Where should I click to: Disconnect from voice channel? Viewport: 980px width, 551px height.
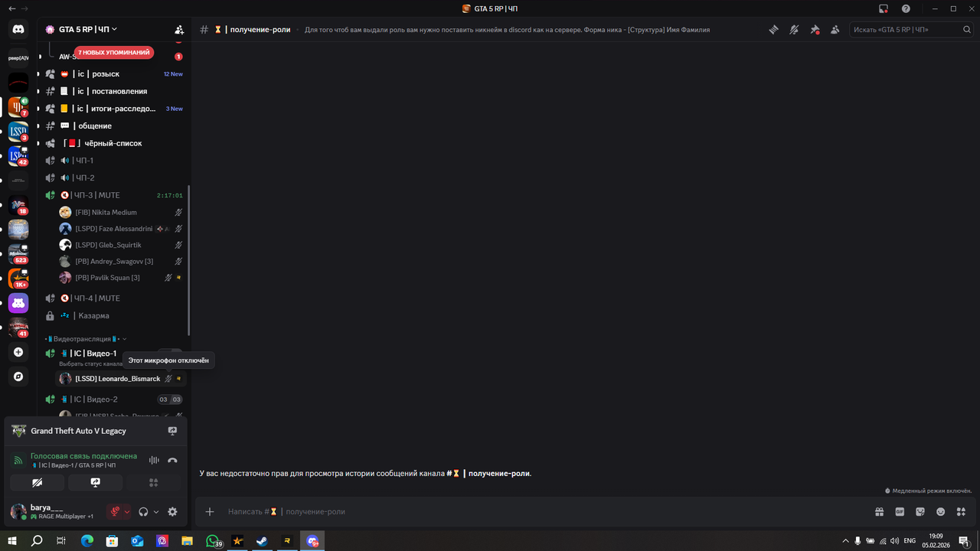click(172, 461)
